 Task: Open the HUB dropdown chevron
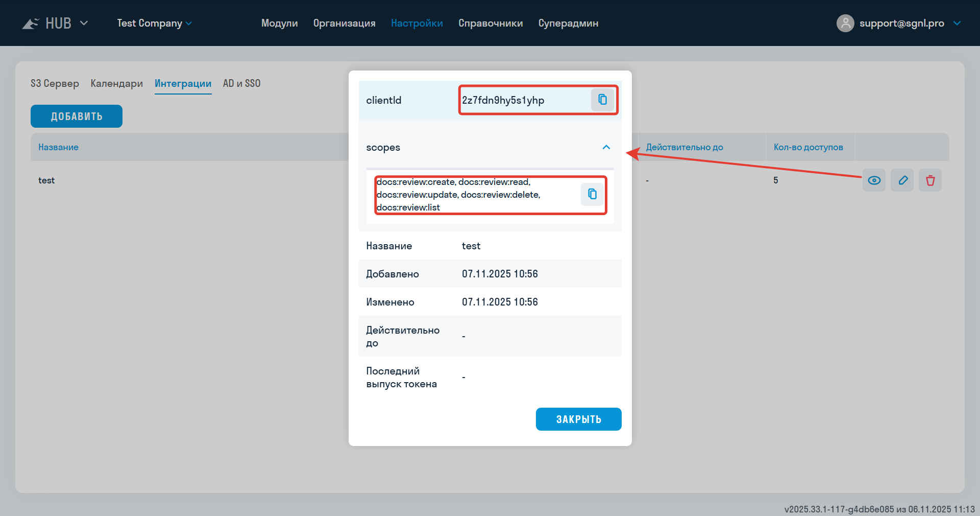coord(84,24)
